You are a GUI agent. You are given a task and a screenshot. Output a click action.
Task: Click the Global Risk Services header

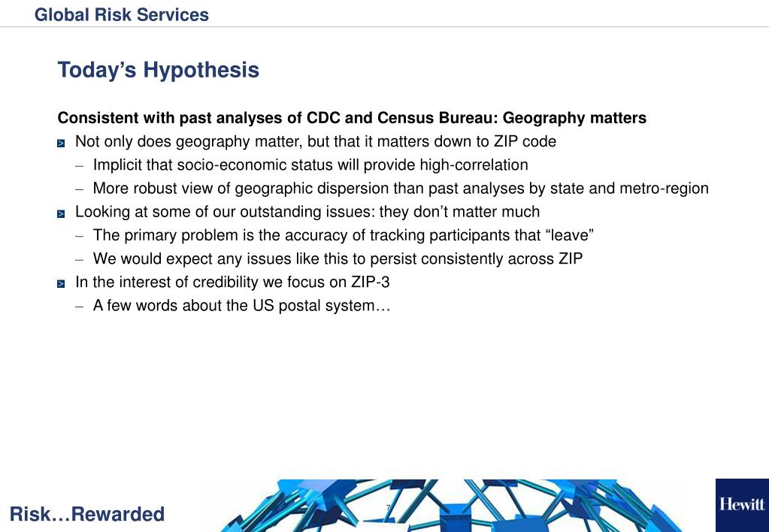coord(122,15)
